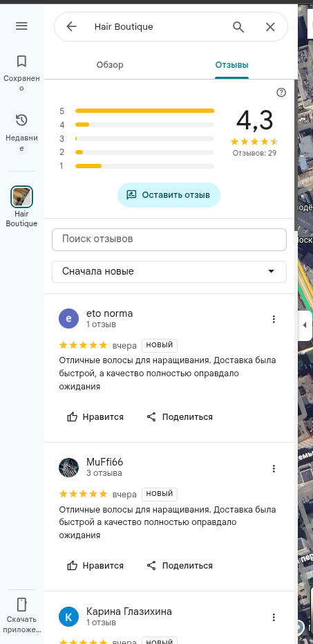The image size is (313, 644).
Task: Click НОВЫЙ badge on eto norma review
Action: [160, 345]
